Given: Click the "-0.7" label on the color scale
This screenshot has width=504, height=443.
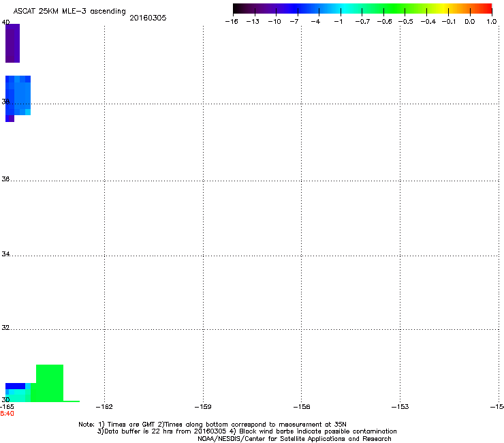Looking at the screenshot, I should [x=362, y=22].
